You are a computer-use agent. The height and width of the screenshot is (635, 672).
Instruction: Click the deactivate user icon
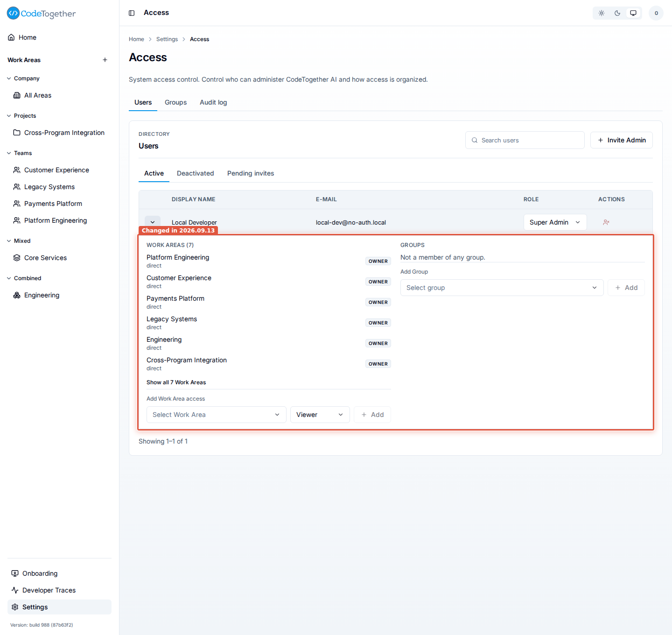point(606,222)
